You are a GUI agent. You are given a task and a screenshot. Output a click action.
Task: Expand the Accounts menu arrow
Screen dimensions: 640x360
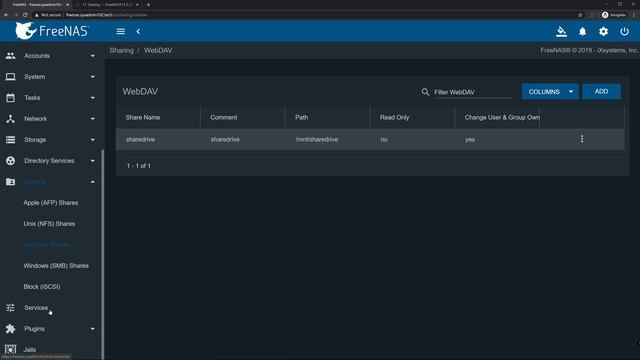click(93, 56)
